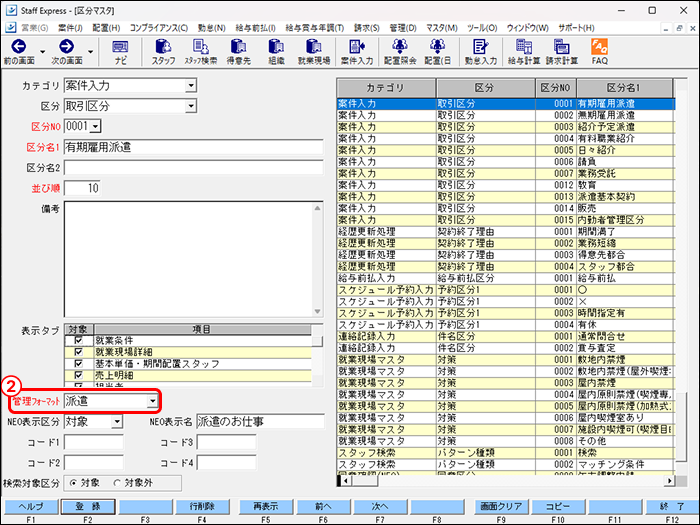Open the コンプライアンス(C) menu
Screen dimensions: 700x525
click(159, 28)
